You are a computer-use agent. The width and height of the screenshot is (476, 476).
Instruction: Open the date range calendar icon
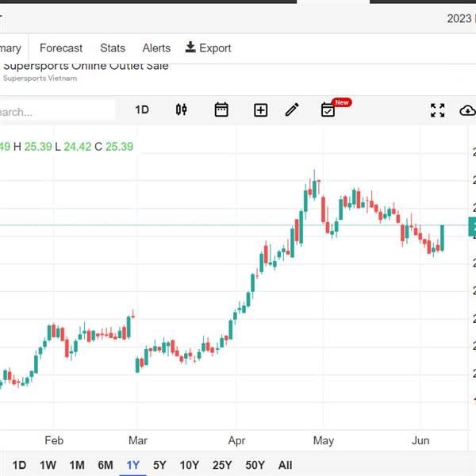(x=221, y=109)
